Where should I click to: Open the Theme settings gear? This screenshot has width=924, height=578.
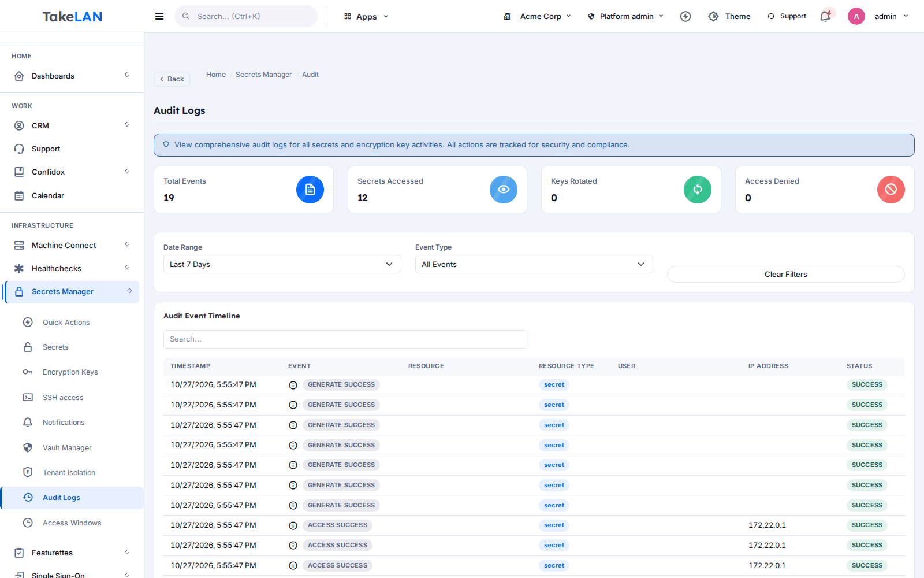point(714,16)
